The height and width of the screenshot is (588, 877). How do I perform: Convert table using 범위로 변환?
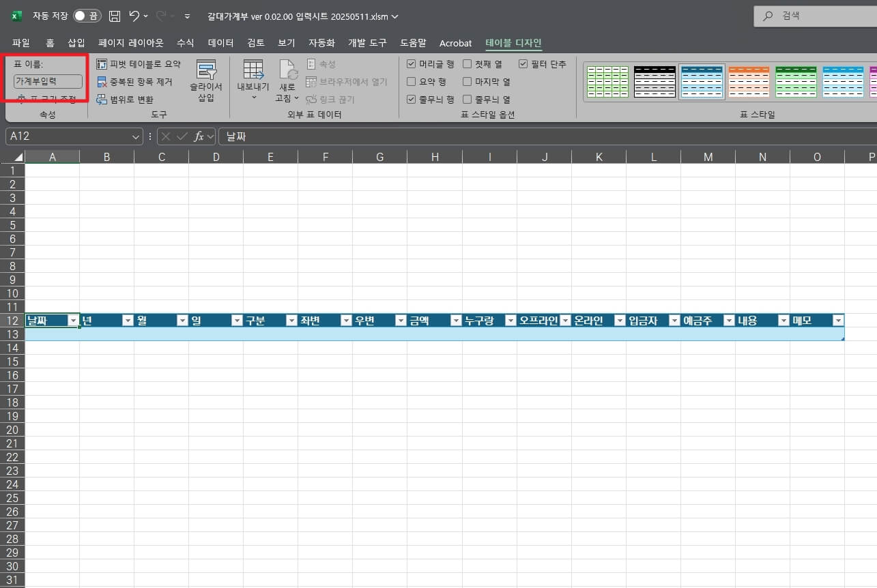tap(125, 100)
